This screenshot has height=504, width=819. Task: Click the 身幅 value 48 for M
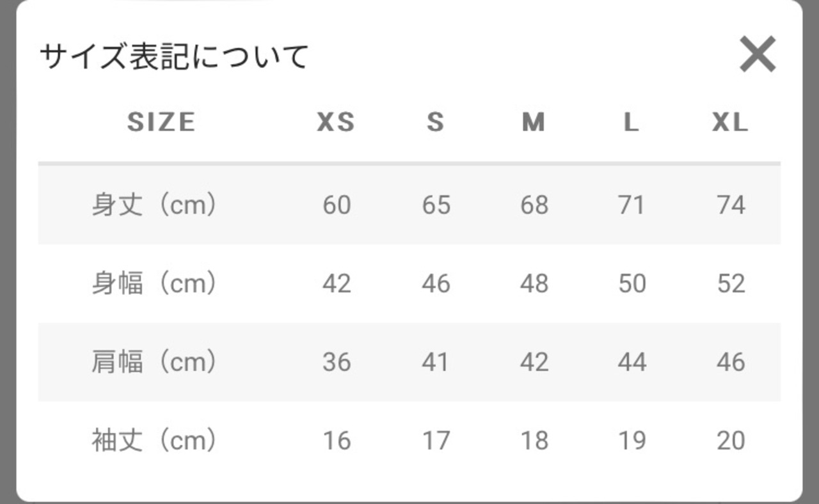point(534,283)
